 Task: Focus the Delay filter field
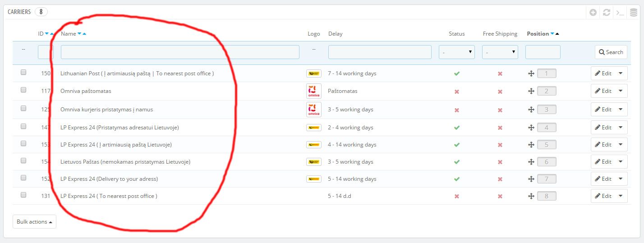point(380,52)
